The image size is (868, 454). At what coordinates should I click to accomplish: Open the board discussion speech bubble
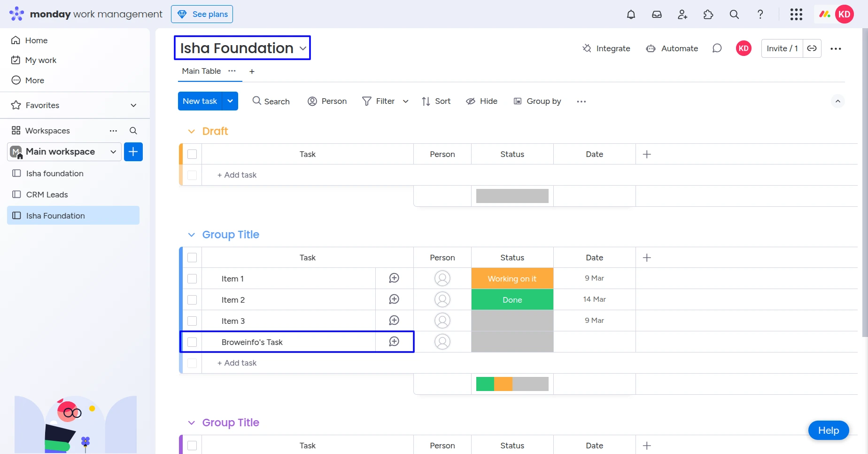point(717,48)
